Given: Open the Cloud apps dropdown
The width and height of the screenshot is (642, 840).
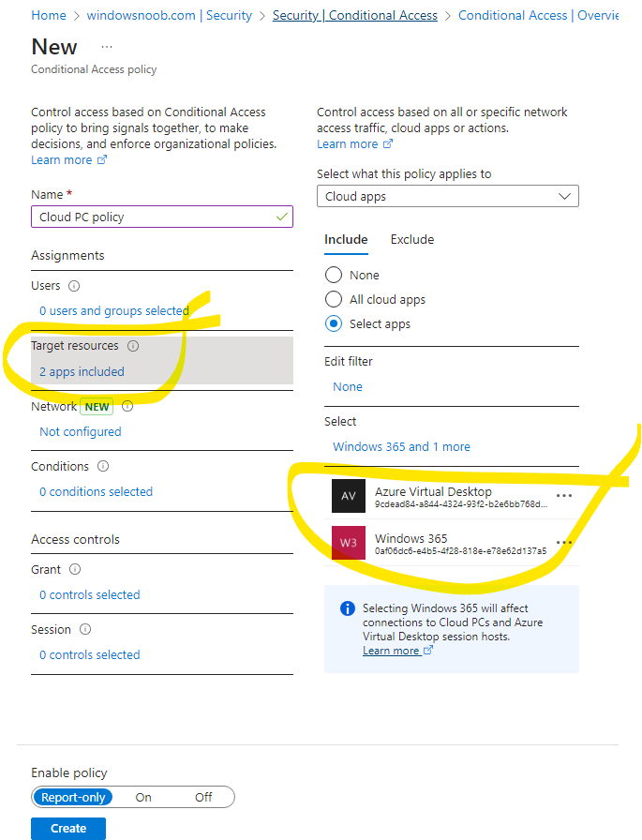Looking at the screenshot, I should tap(448, 196).
